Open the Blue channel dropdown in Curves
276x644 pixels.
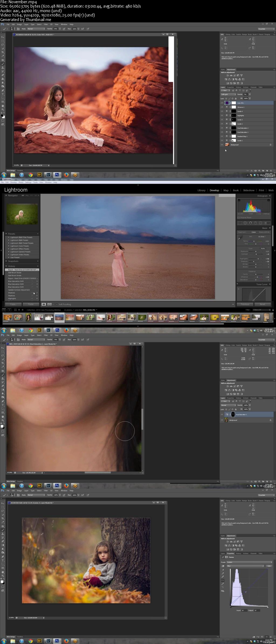[245, 566]
